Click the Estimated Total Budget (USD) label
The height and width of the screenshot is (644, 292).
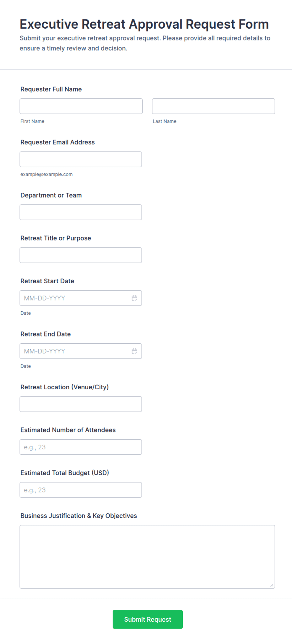click(65, 473)
